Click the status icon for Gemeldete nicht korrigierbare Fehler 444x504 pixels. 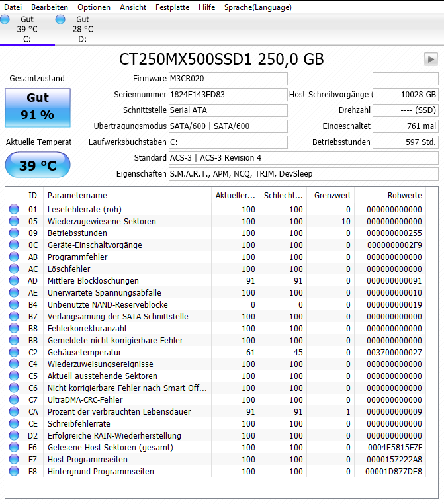point(14,340)
